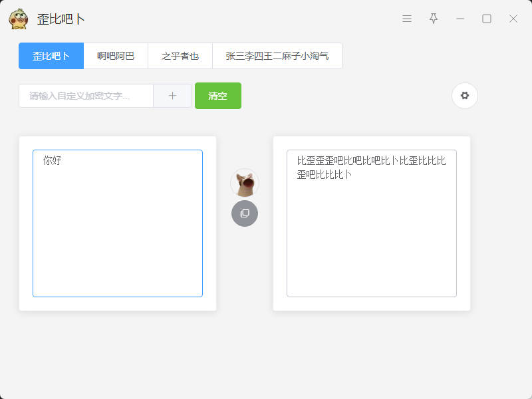The width and height of the screenshot is (532, 399).
Task: Click the plus button to add custom text
Action: [172, 96]
